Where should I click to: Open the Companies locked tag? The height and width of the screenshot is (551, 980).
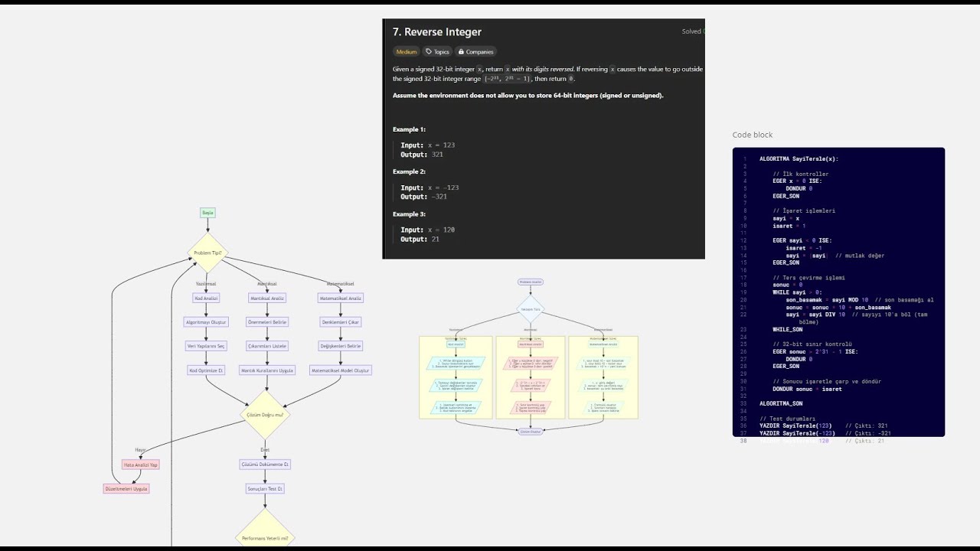coord(476,52)
